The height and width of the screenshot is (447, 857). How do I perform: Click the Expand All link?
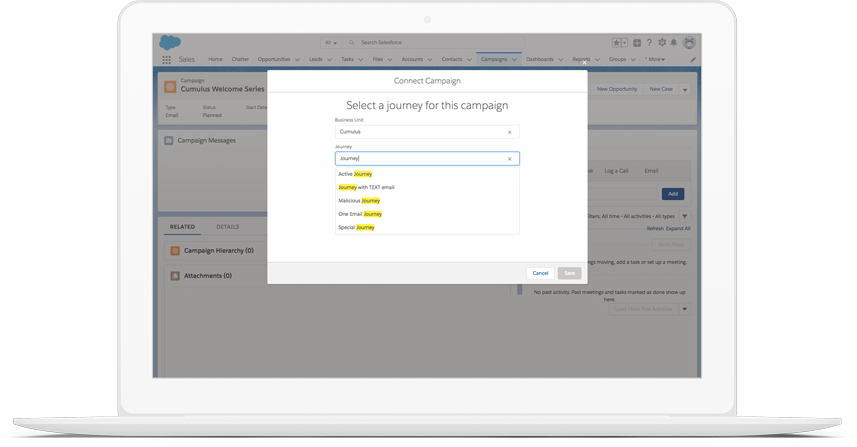click(x=678, y=228)
